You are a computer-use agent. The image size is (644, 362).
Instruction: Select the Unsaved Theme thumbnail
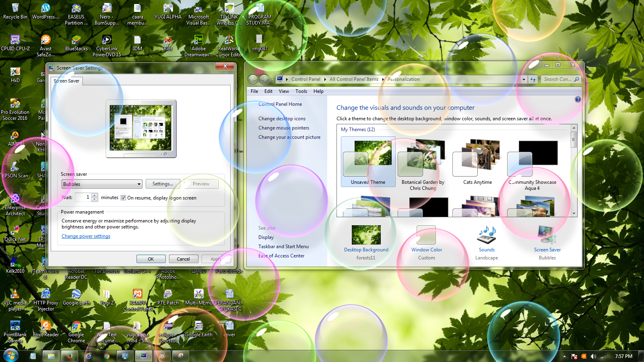pos(368,162)
